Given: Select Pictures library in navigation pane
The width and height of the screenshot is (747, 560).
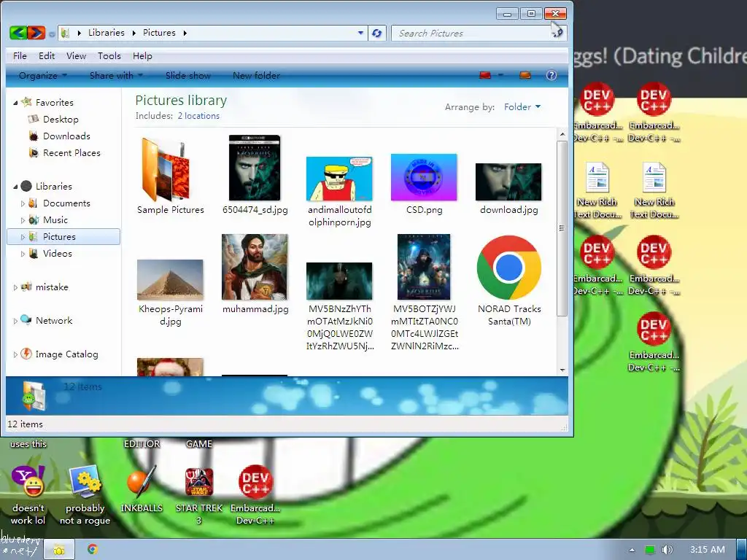Looking at the screenshot, I should point(63,237).
